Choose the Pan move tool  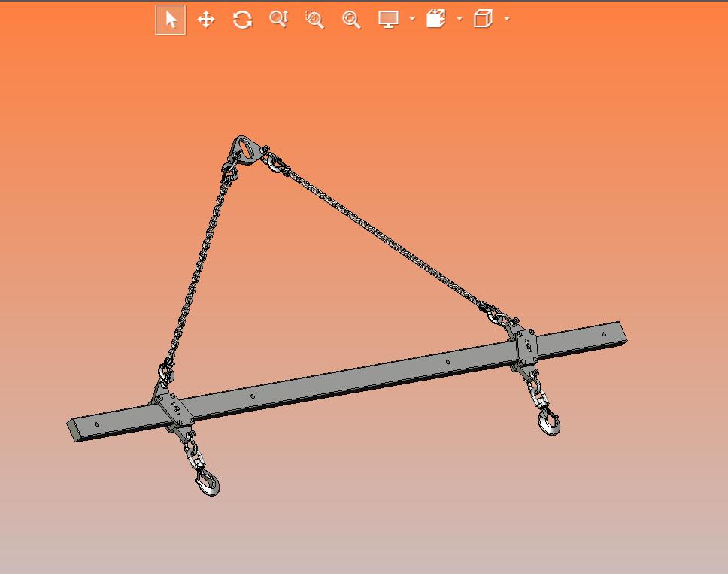pyautogui.click(x=206, y=20)
